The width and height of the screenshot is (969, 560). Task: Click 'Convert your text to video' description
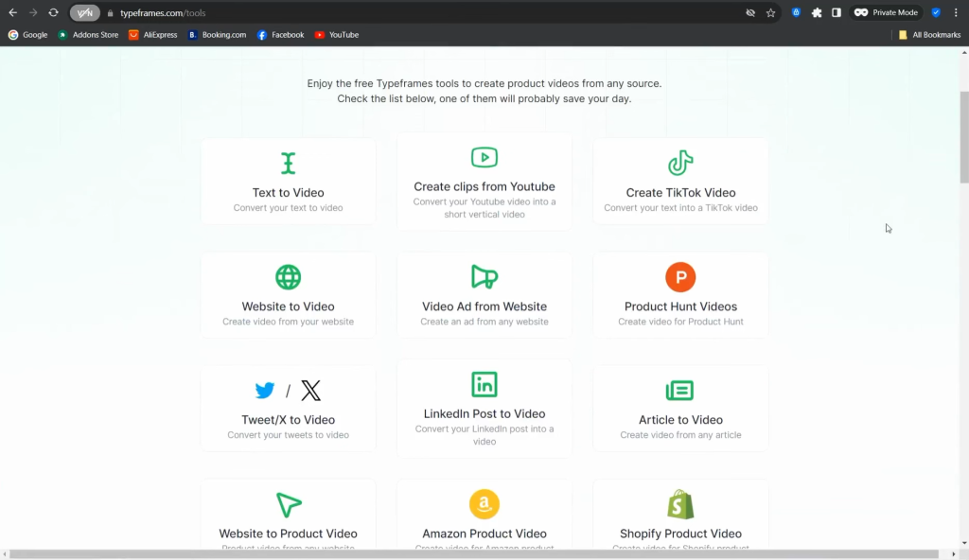[288, 208]
